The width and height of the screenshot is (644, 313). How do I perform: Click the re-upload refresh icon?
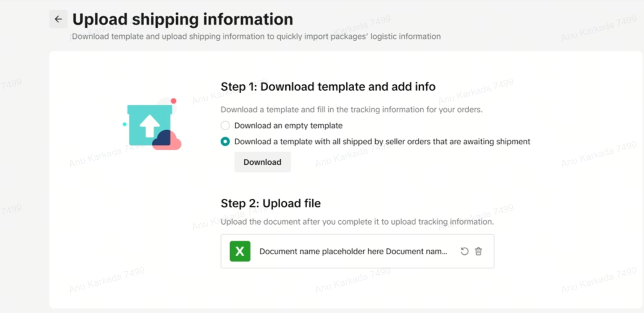tap(464, 251)
